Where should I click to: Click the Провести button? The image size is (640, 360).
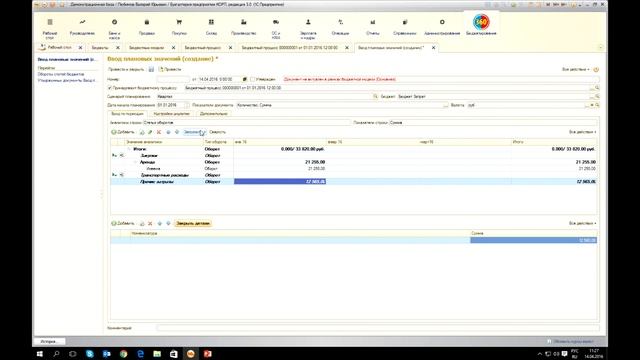170,69
